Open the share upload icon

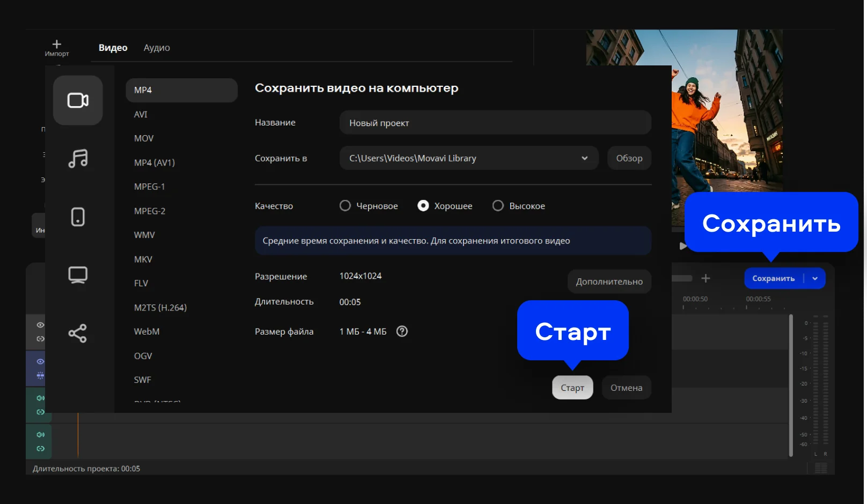click(x=78, y=333)
